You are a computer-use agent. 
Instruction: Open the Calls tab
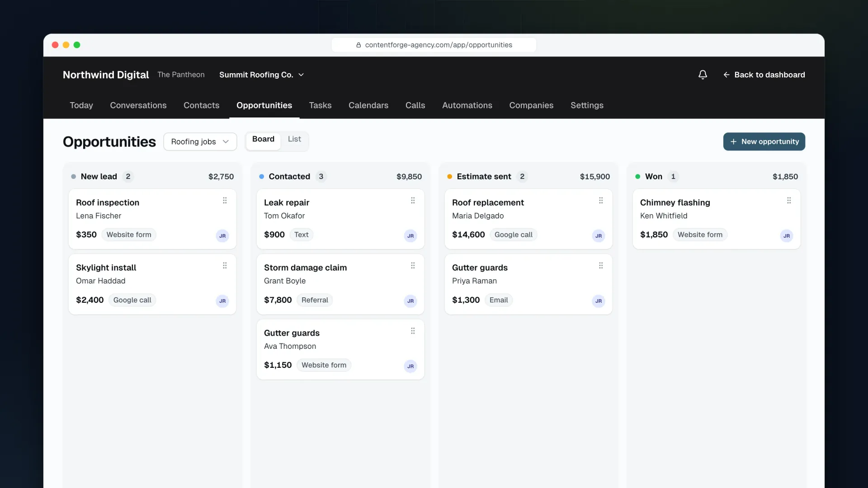pos(415,105)
